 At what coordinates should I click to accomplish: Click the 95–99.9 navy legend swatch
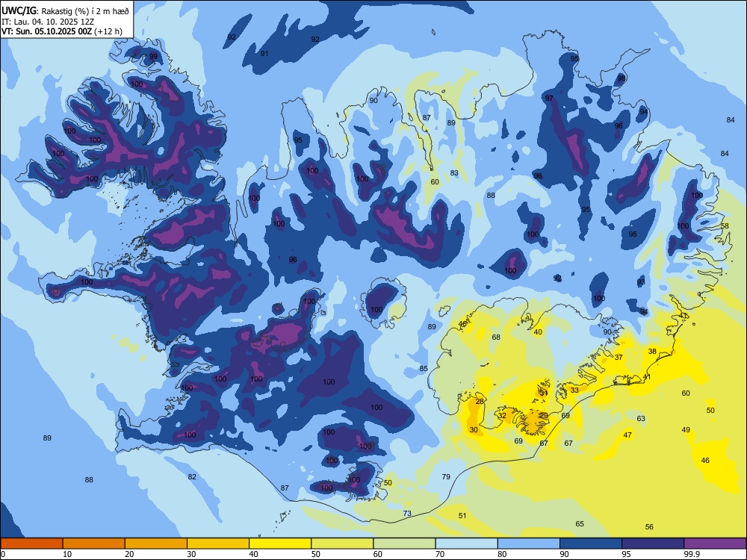[653, 544]
